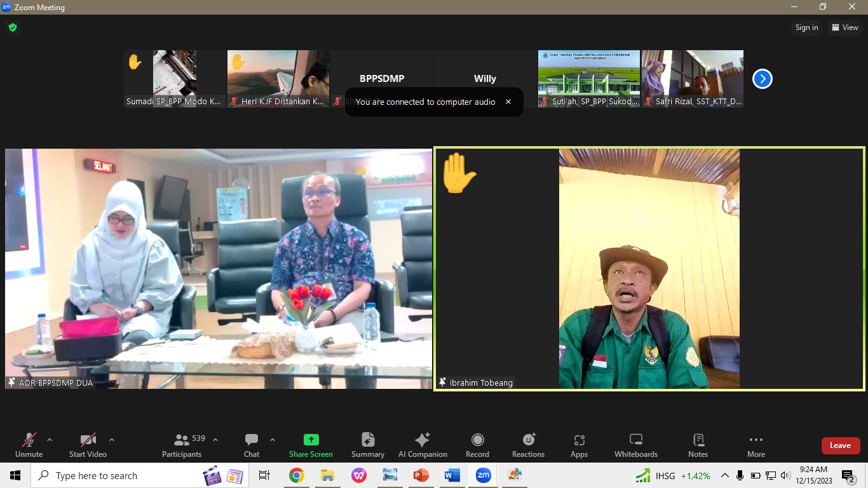Image resolution: width=868 pixels, height=488 pixels.
Task: Dismiss the computer audio notification
Action: click(x=508, y=102)
